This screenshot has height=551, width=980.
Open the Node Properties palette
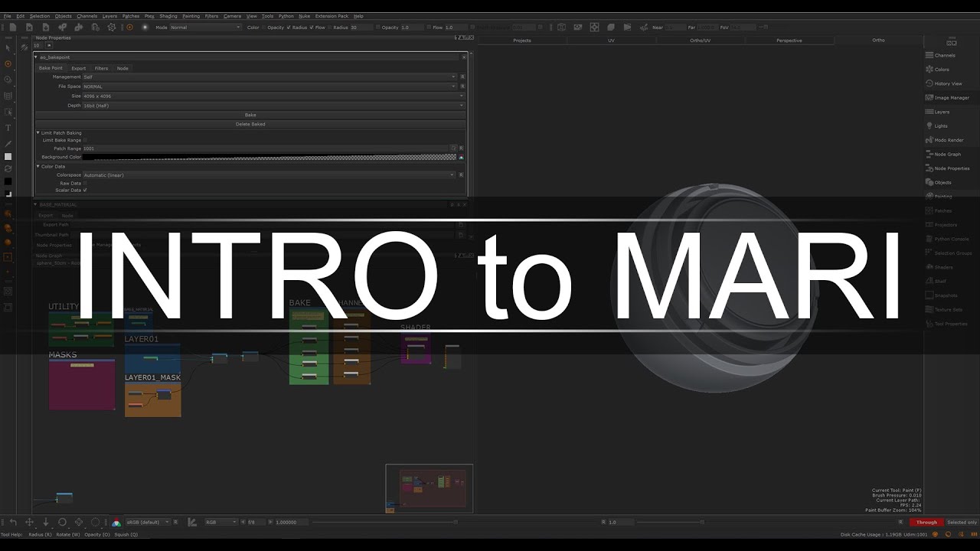tap(948, 168)
